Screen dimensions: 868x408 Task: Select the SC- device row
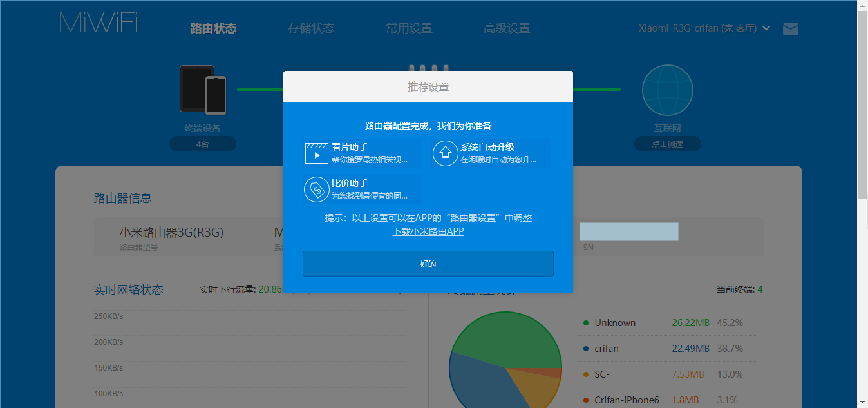click(x=668, y=374)
